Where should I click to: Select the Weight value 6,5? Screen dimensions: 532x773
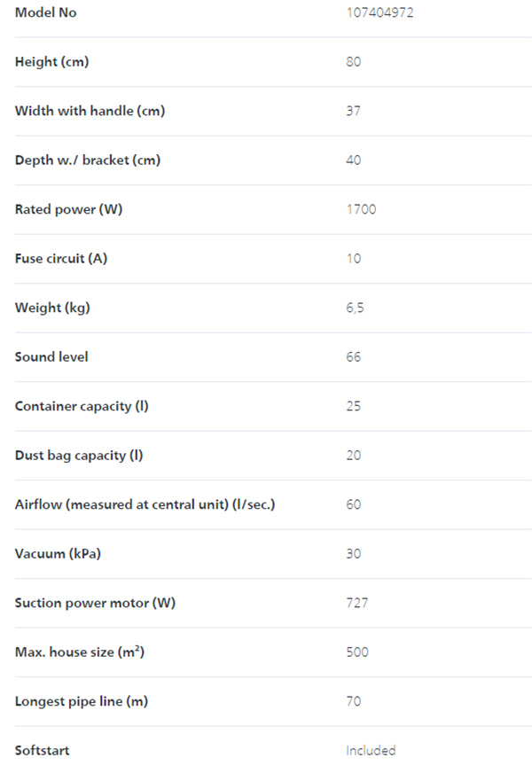click(355, 308)
